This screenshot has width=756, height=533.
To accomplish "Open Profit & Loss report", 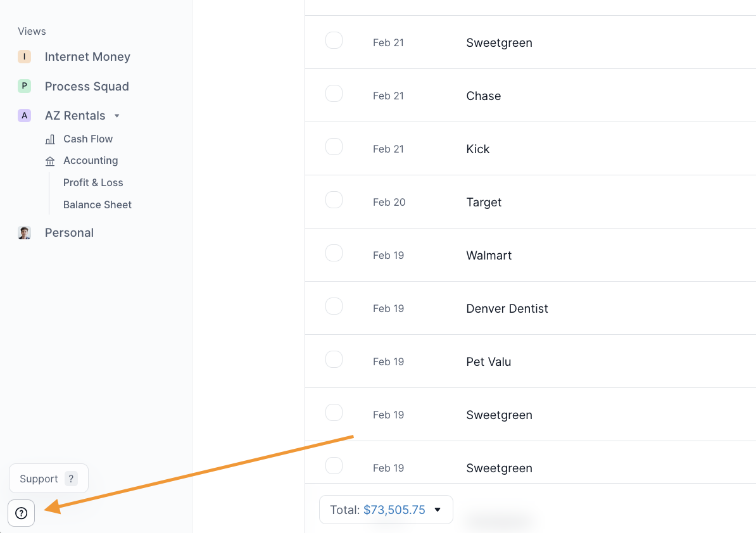I will point(93,183).
